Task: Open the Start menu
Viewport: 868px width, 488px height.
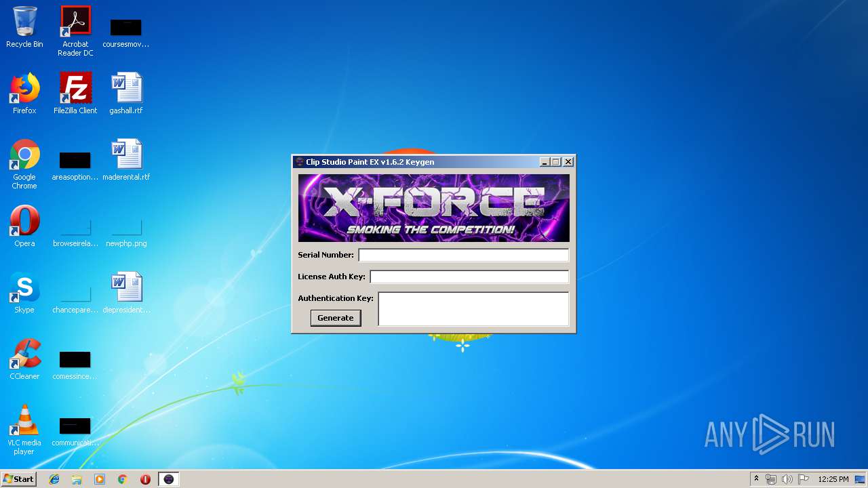Action: [18, 479]
